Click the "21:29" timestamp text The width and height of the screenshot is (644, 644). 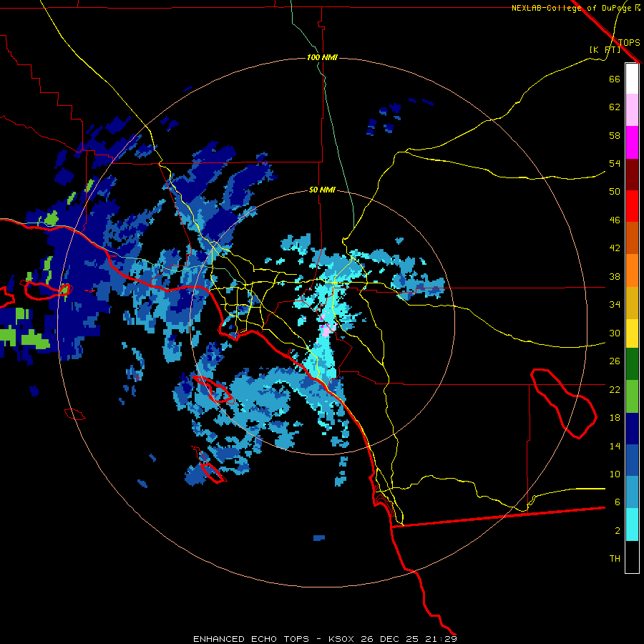pos(441,639)
